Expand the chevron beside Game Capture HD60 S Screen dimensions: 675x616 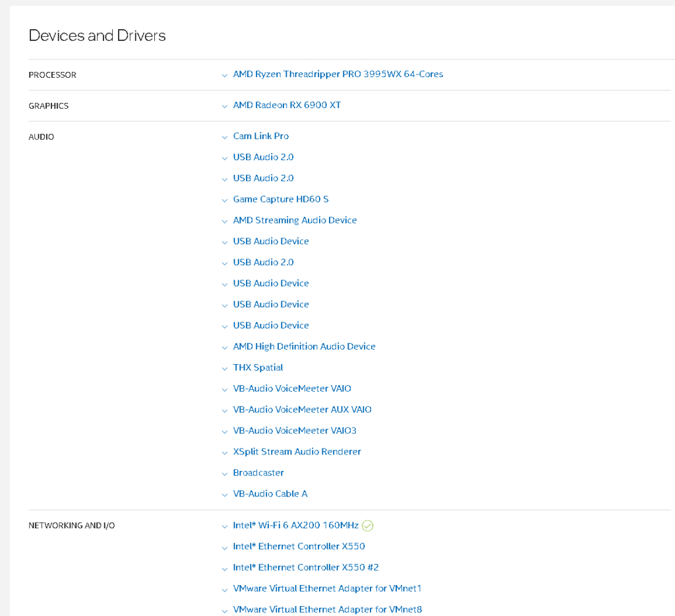click(224, 200)
